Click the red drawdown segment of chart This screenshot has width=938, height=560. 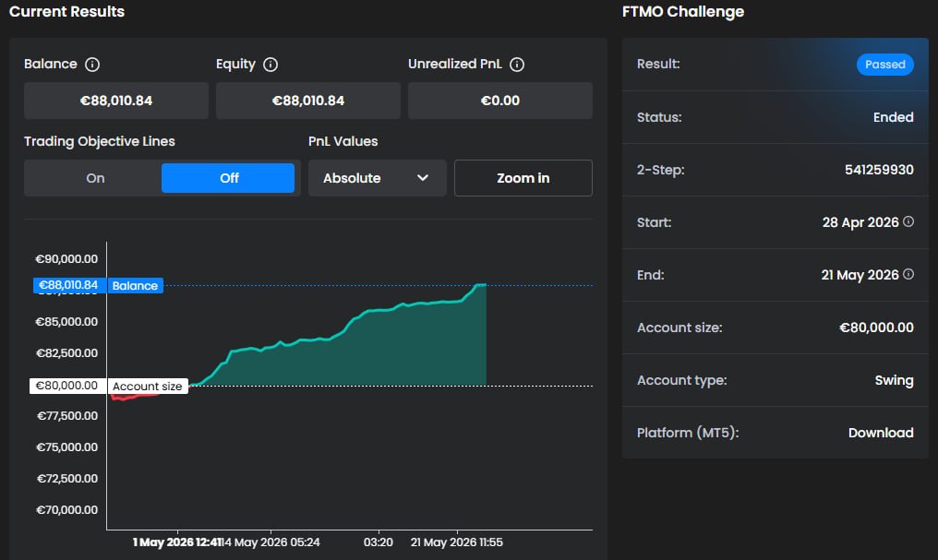point(135,396)
